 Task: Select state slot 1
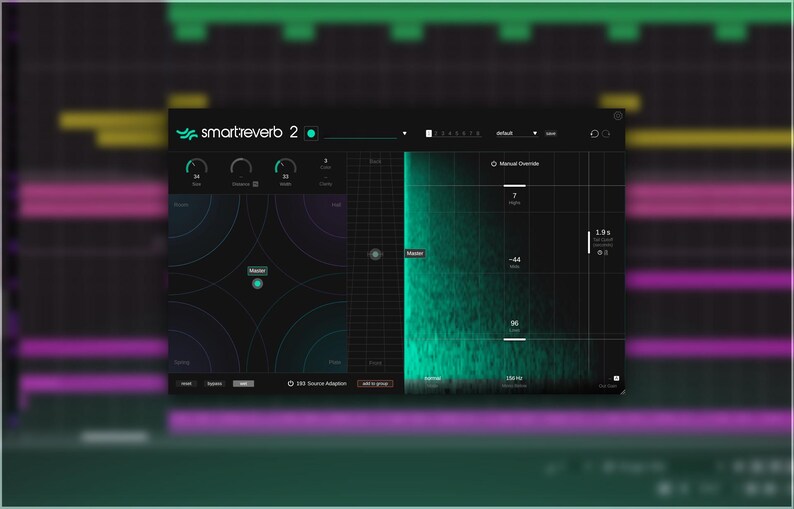(x=429, y=134)
